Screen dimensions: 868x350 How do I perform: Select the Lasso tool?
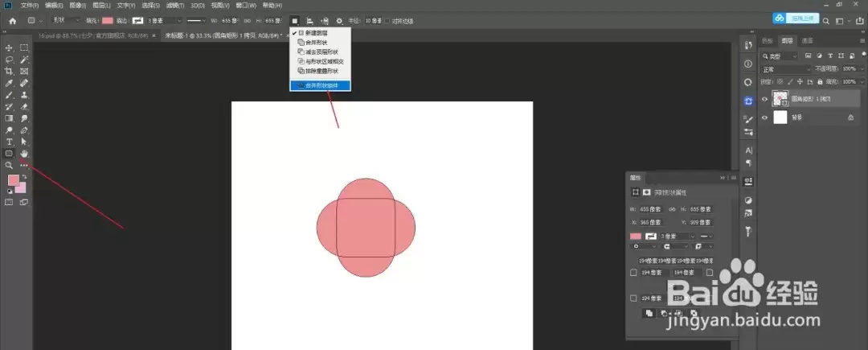click(9, 60)
